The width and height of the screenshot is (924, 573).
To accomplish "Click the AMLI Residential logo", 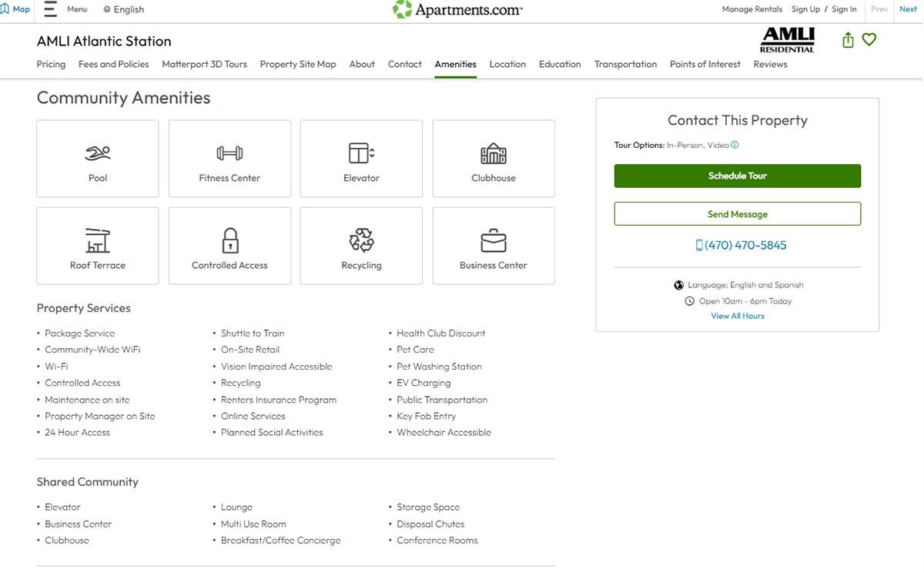I will (787, 40).
